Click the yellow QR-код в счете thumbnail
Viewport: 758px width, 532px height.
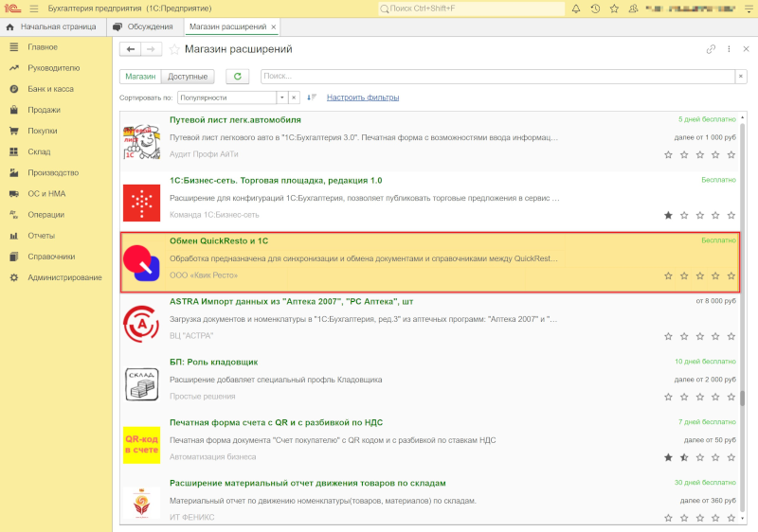(x=141, y=445)
